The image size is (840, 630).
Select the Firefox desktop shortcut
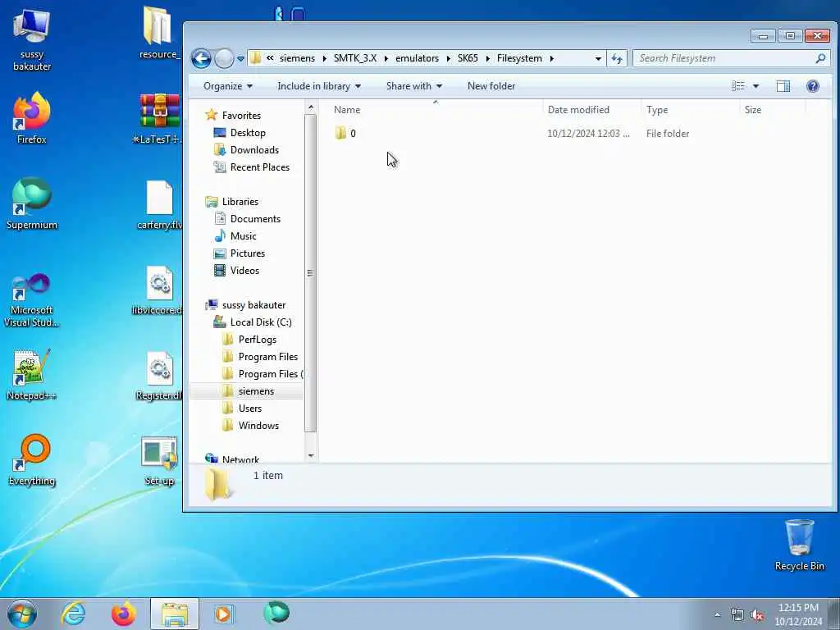coord(32,118)
